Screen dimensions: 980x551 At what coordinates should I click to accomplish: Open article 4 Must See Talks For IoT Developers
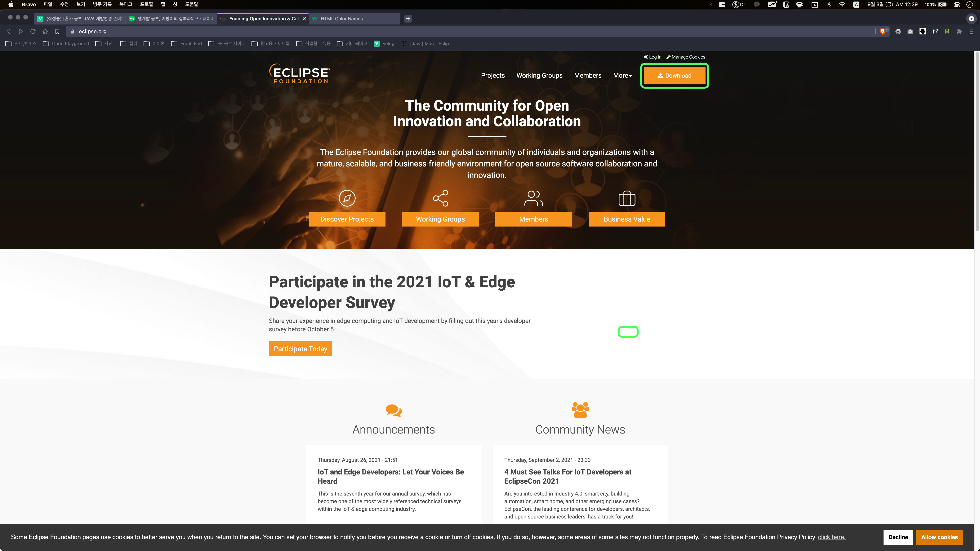[568, 476]
